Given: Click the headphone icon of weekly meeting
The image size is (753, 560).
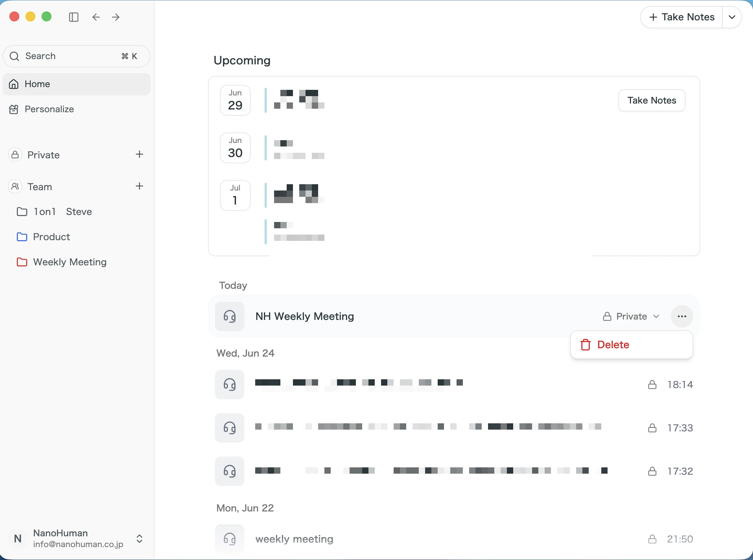Looking at the screenshot, I should [230, 539].
